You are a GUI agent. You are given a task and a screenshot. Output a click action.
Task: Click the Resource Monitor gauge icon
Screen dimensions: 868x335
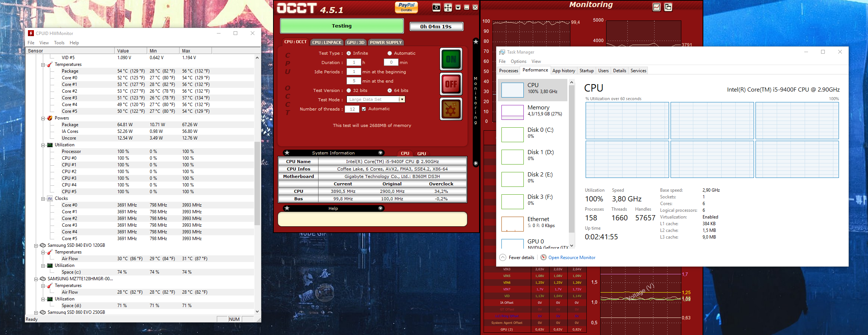pyautogui.click(x=544, y=257)
